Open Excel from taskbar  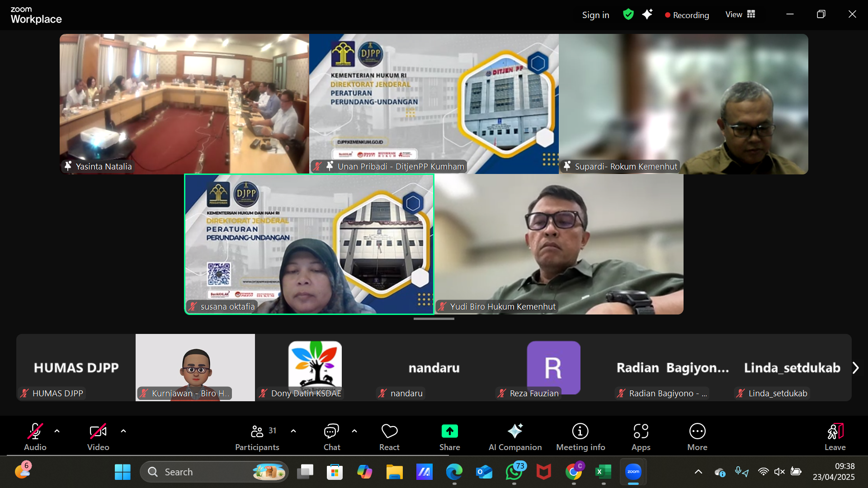coord(604,472)
